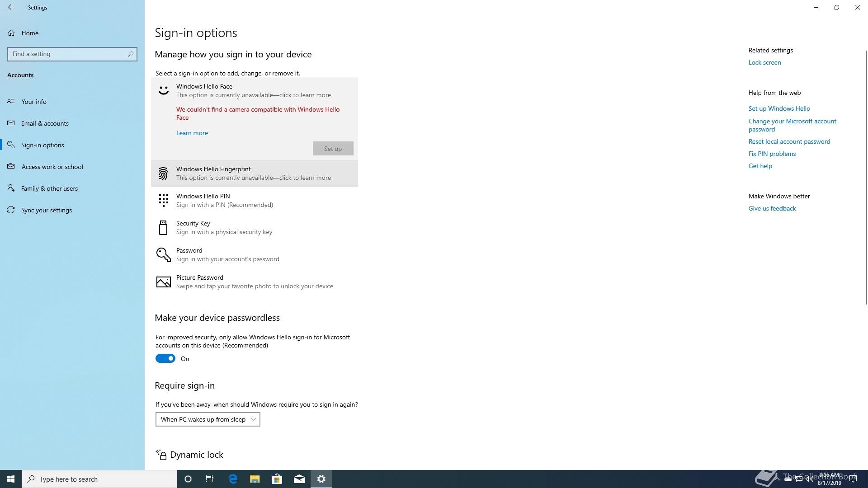Click the Password key icon

point(163,255)
